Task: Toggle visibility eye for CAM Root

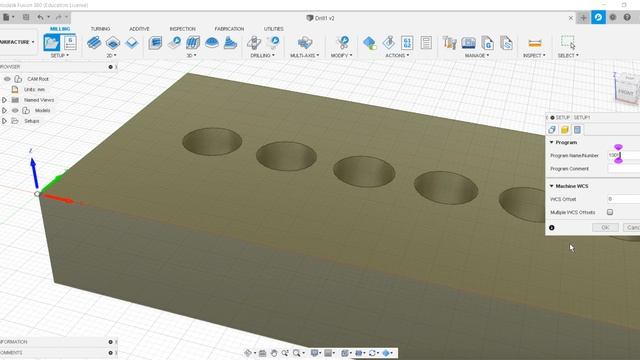Action: pos(7,79)
